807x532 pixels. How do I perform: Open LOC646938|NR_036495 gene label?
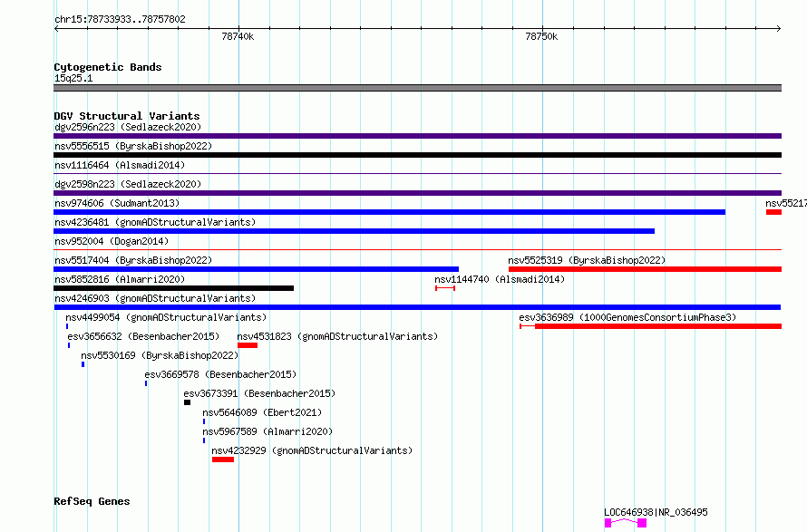coord(656,512)
